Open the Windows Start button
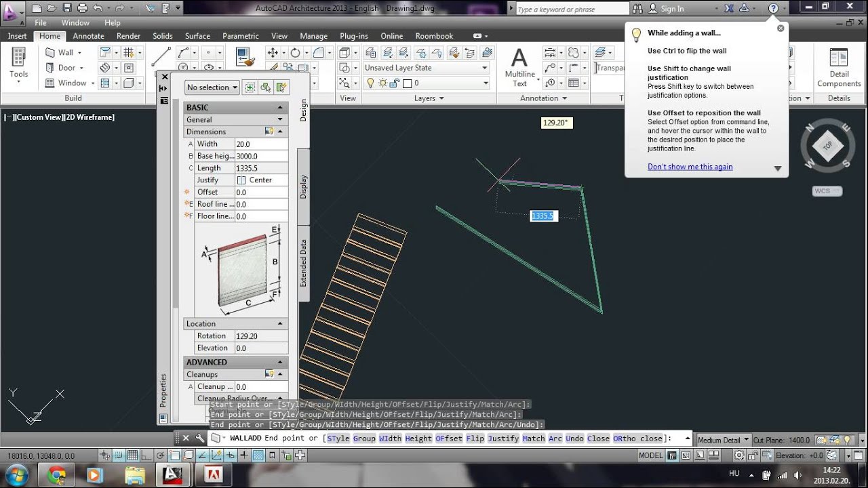The height and width of the screenshot is (488, 868). point(16,474)
